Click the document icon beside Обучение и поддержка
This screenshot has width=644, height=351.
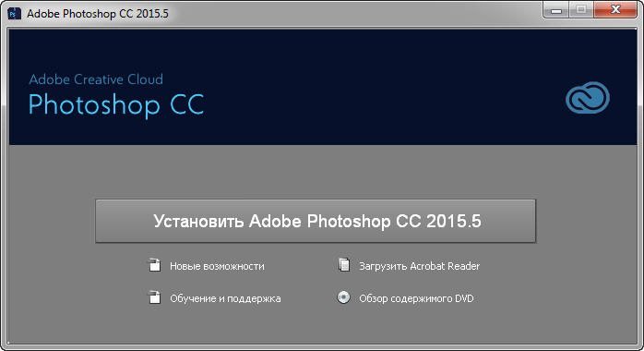coord(154,297)
